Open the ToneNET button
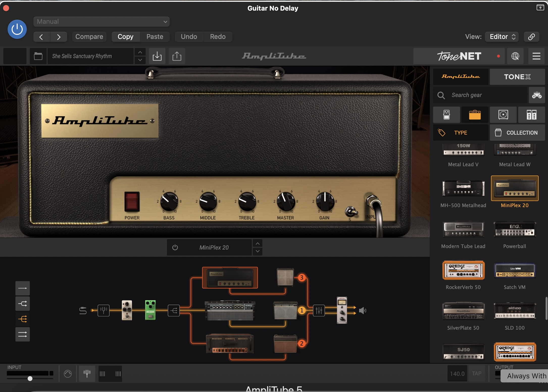This screenshot has width=548, height=392. click(459, 56)
